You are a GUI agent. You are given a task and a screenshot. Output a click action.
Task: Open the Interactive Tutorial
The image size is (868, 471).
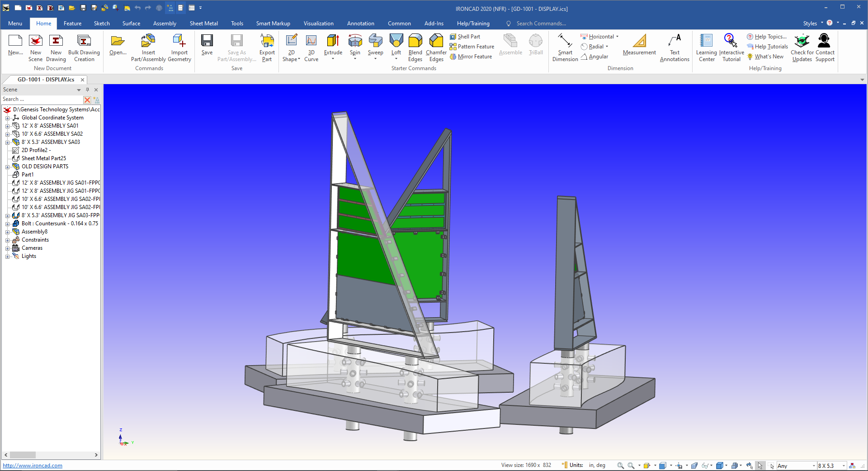tap(731, 47)
